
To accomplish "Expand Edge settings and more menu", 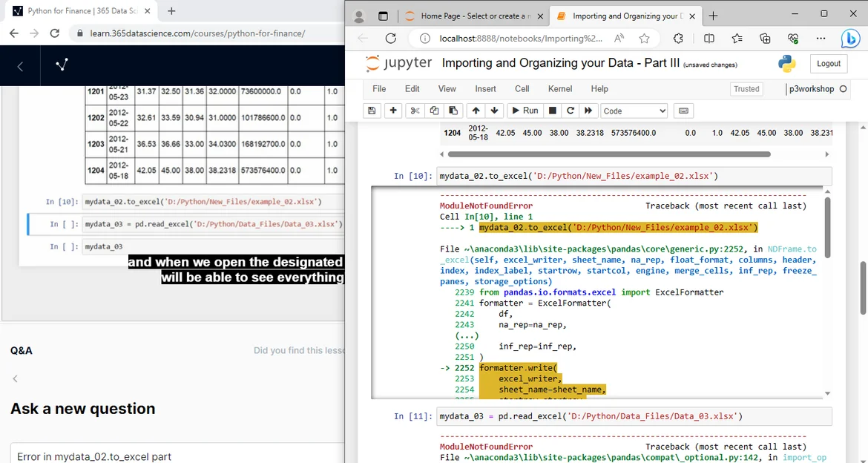I will [x=821, y=39].
